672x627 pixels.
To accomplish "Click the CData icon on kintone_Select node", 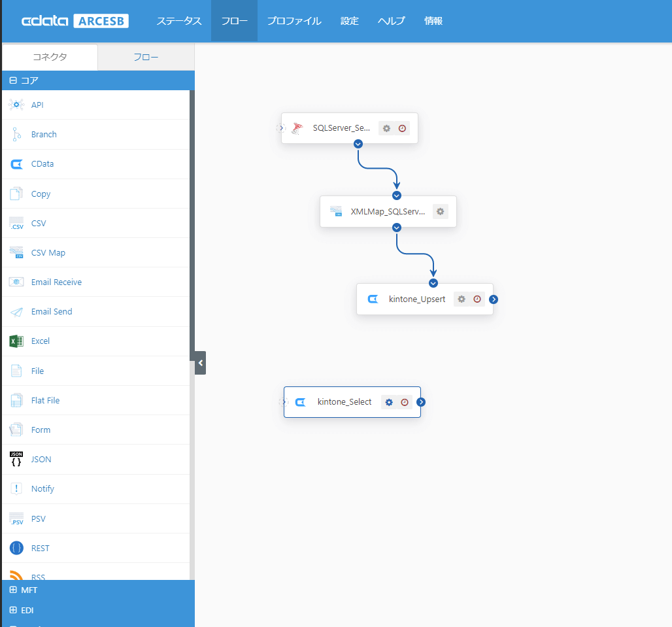I will 301,402.
